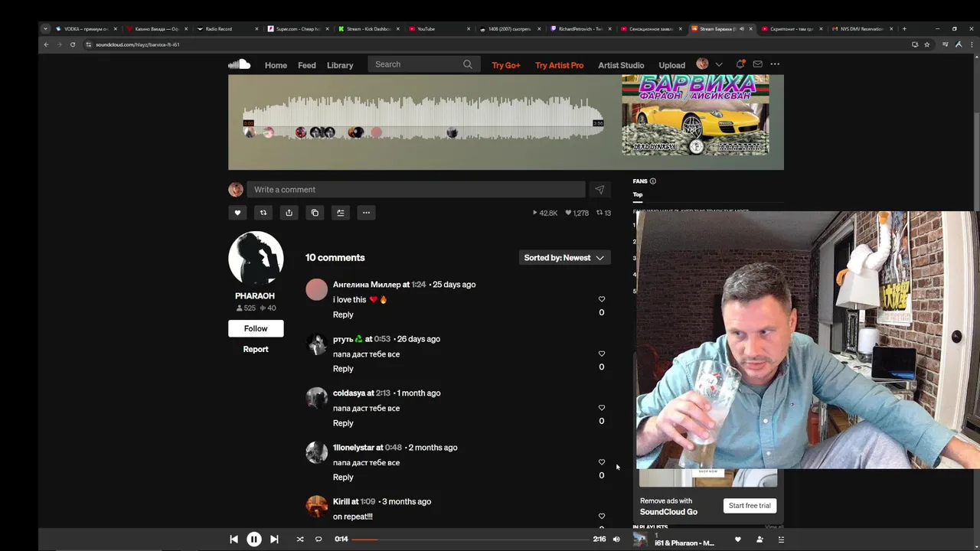Like ртуть's comment
This screenshot has height=551, width=980.
[x=601, y=354]
